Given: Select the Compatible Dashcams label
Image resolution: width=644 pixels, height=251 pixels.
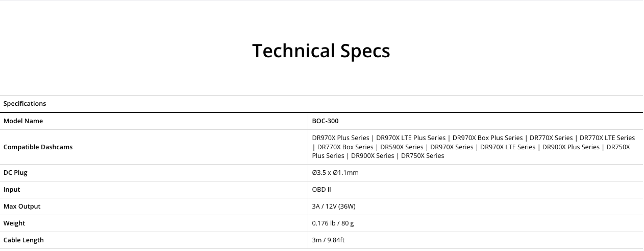Looking at the screenshot, I should (x=38, y=147).
